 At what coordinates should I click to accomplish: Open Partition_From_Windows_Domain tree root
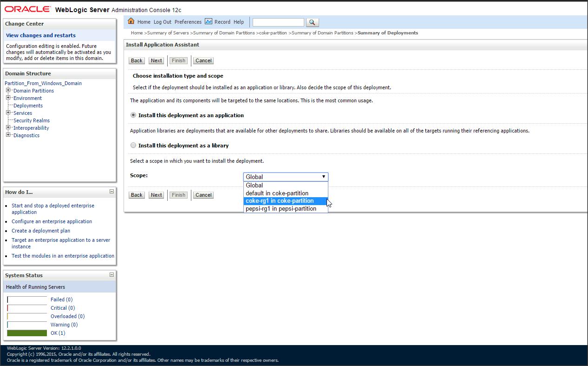pyautogui.click(x=43, y=83)
